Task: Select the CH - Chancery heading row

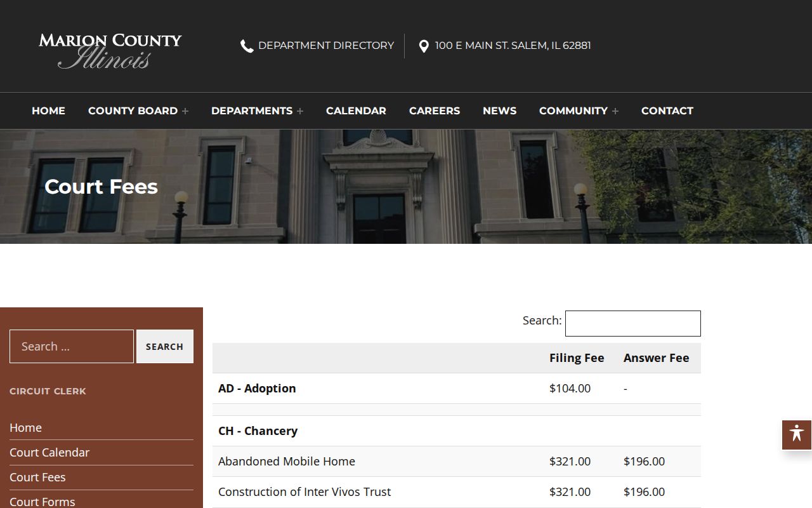Action: click(457, 431)
